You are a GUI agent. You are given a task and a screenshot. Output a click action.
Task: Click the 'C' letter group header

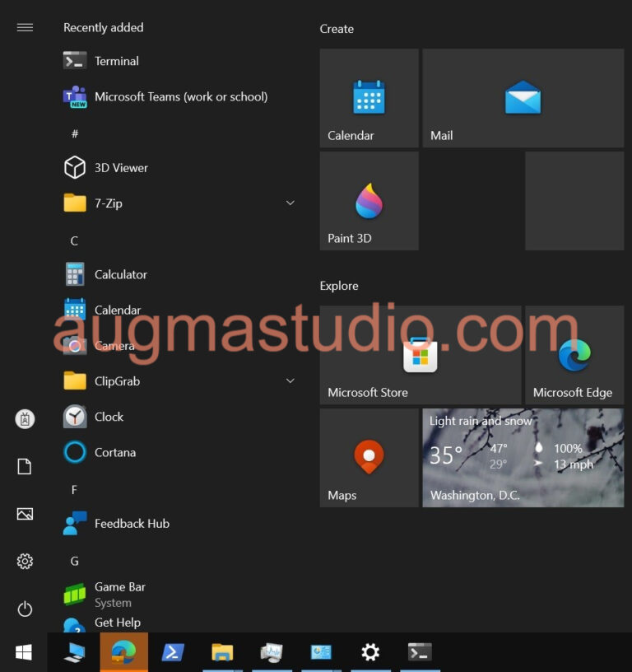[74, 240]
